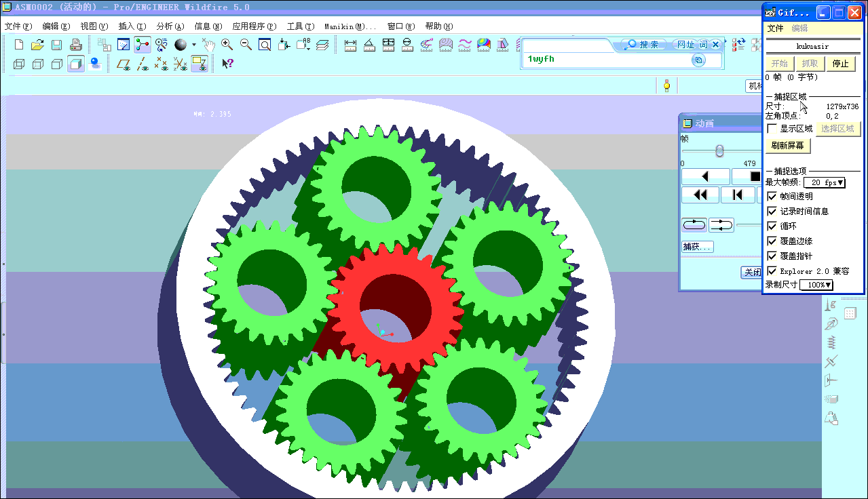Uncheck the 记录时间信息 checkbox
868x499 pixels.
tap(772, 212)
